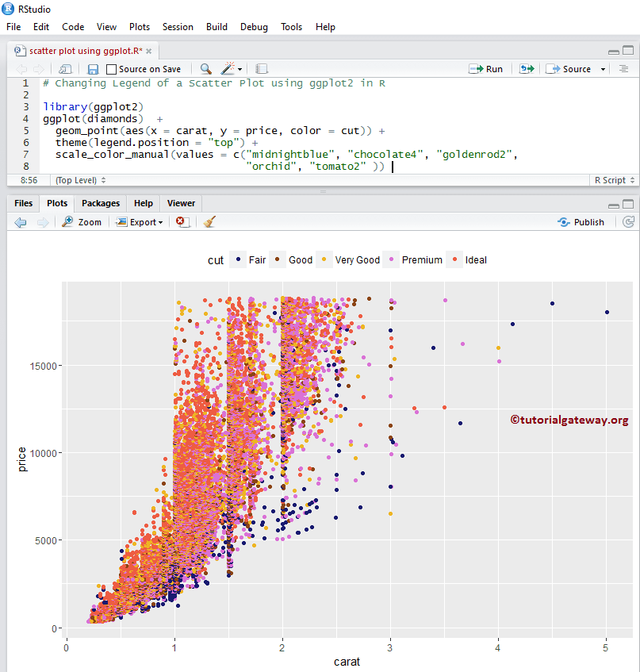Click the find/replace magnifier icon

tap(205, 69)
